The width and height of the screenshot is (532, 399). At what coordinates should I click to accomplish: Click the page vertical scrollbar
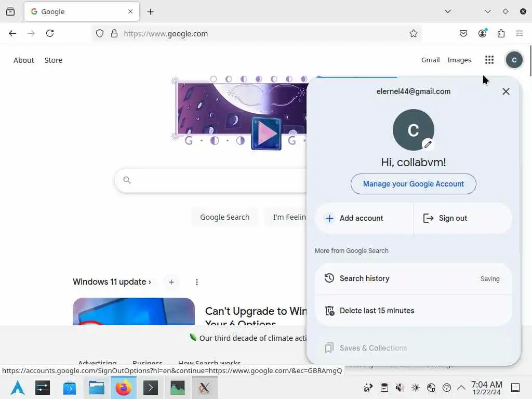(530, 60)
